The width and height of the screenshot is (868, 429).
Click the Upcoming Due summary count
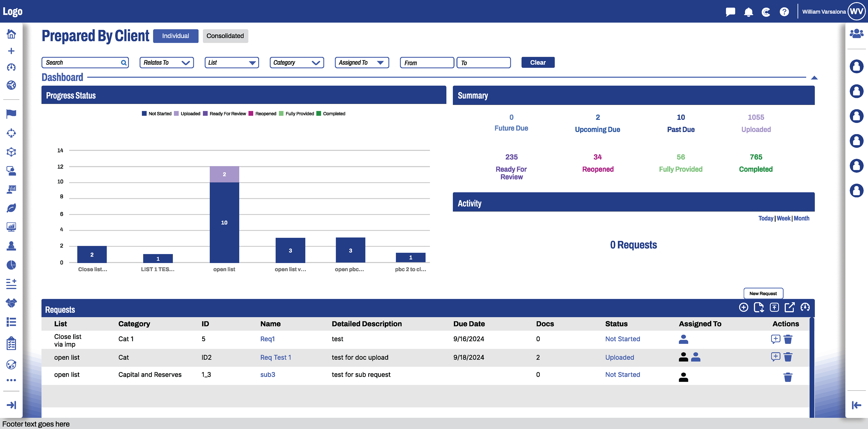pyautogui.click(x=597, y=117)
